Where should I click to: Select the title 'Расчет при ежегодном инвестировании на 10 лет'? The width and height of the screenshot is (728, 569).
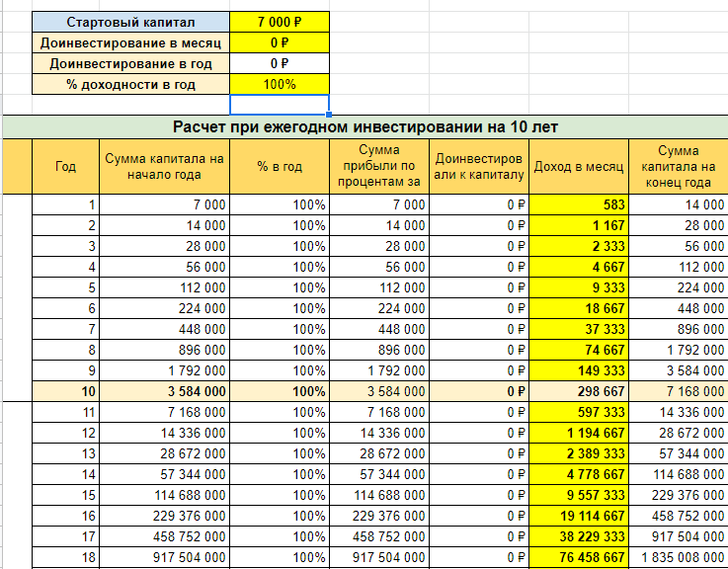[365, 126]
